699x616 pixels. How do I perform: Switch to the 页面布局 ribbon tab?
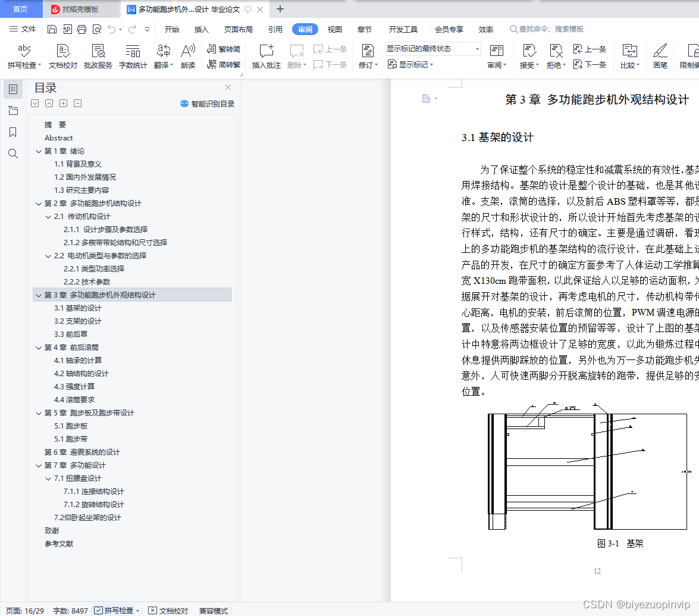point(238,29)
